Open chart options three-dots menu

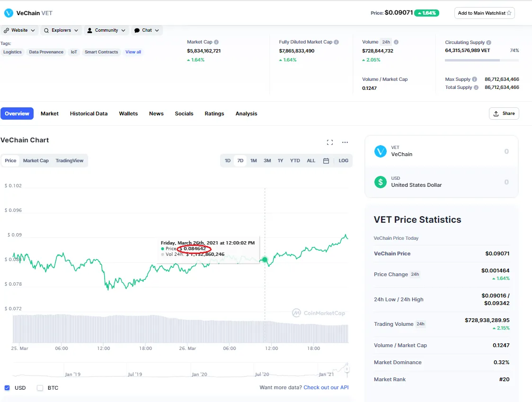click(345, 142)
